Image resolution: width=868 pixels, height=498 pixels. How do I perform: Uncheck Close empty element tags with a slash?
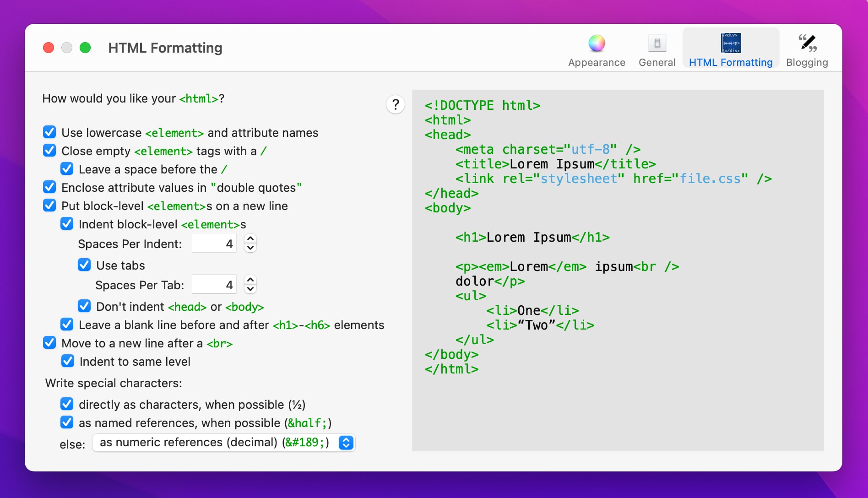[x=49, y=151]
